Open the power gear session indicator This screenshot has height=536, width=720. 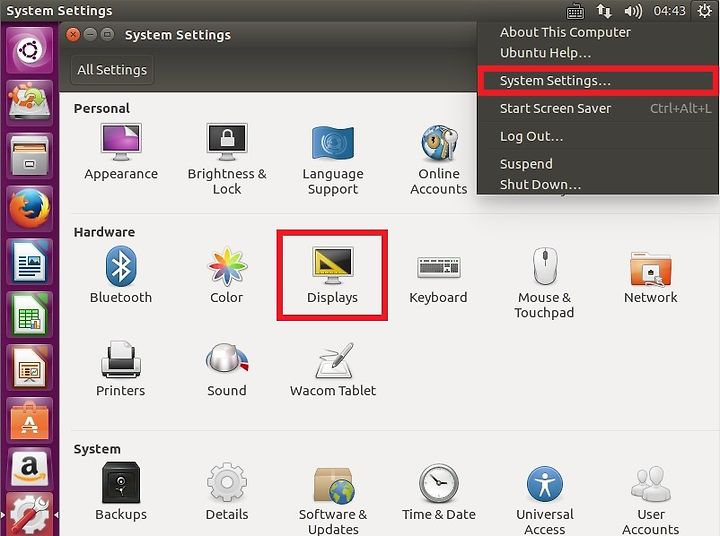[x=705, y=10]
